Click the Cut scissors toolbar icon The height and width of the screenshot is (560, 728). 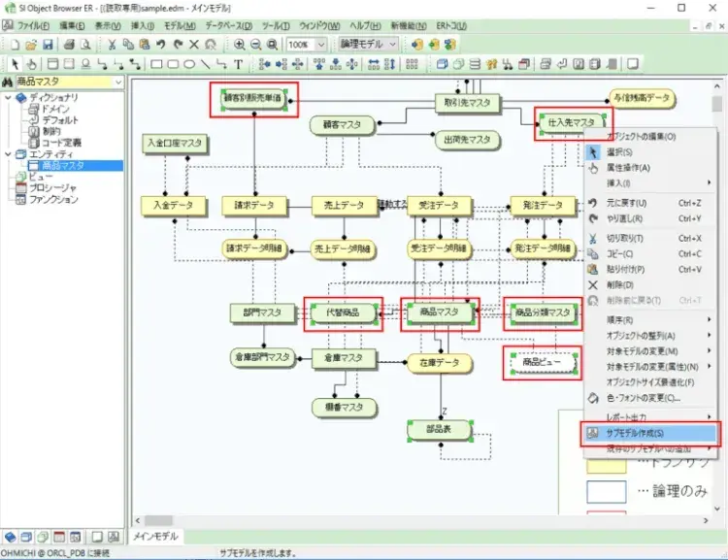114,45
